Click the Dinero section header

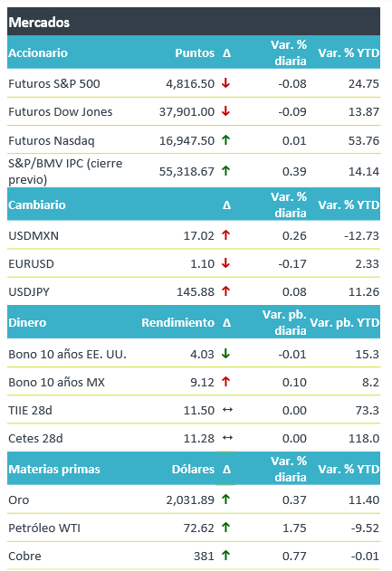(27, 322)
